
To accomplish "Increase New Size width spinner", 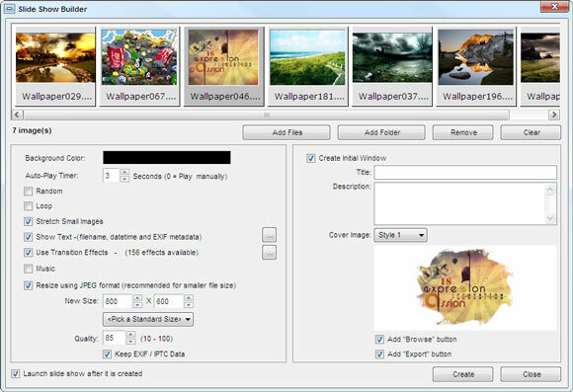I will pos(137,298).
